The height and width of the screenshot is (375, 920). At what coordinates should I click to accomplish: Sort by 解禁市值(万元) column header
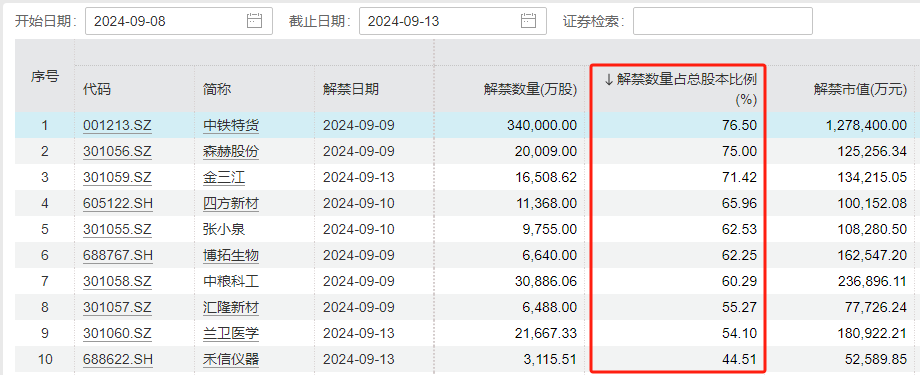coord(860,89)
